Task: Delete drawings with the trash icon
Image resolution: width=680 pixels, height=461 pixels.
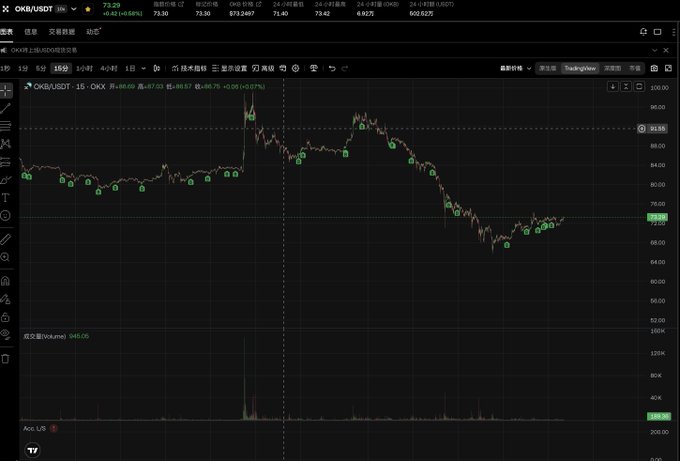Action: pyautogui.click(x=6, y=359)
